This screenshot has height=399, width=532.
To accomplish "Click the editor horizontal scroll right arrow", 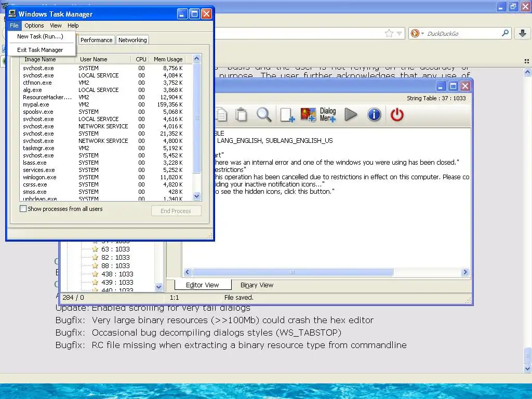I will [x=465, y=272].
